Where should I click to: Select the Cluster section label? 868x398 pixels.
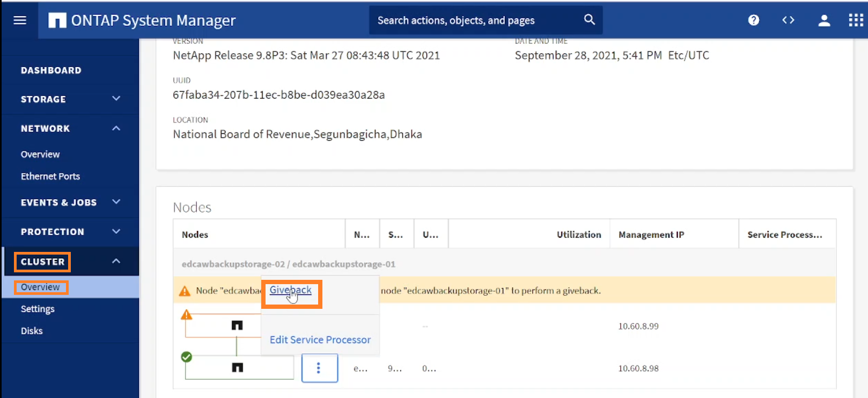[42, 262]
